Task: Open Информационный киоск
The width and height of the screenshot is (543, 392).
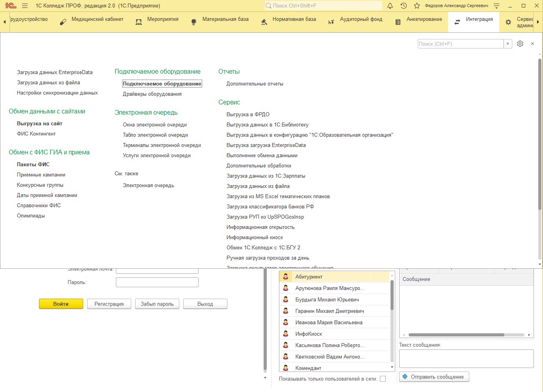Action: (x=255, y=237)
